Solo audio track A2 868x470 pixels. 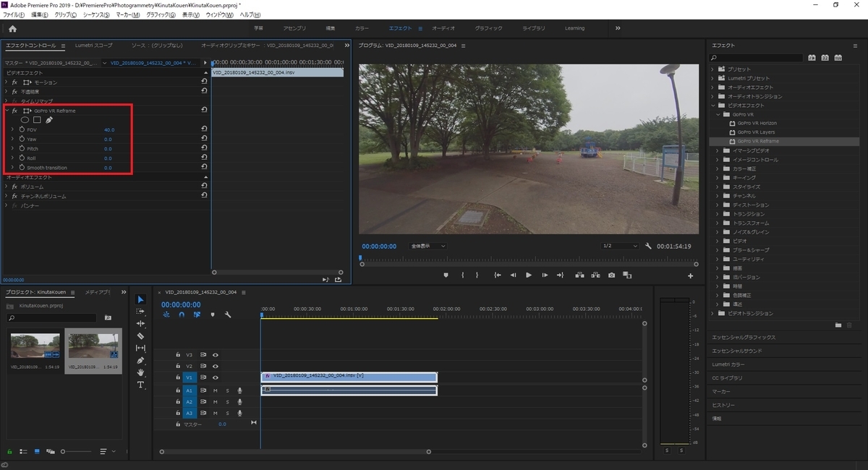[226, 401]
